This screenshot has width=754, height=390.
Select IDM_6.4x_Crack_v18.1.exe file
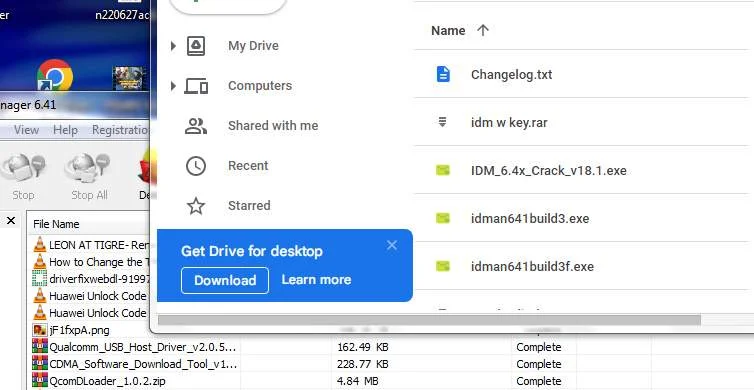(x=548, y=171)
